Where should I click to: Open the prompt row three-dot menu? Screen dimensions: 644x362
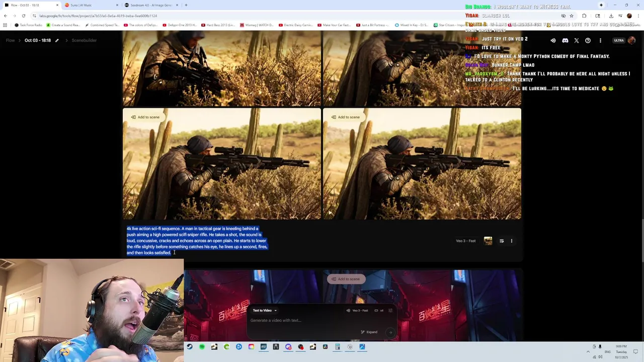point(512,241)
